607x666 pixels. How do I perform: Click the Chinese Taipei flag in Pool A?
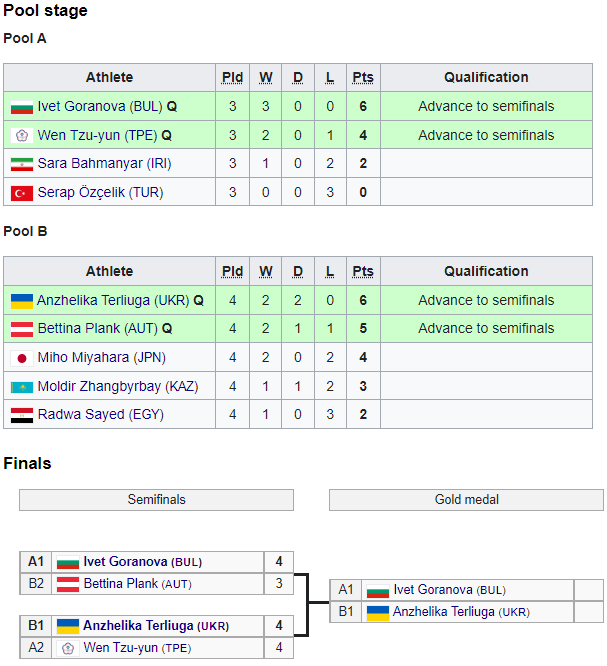click(x=21, y=136)
